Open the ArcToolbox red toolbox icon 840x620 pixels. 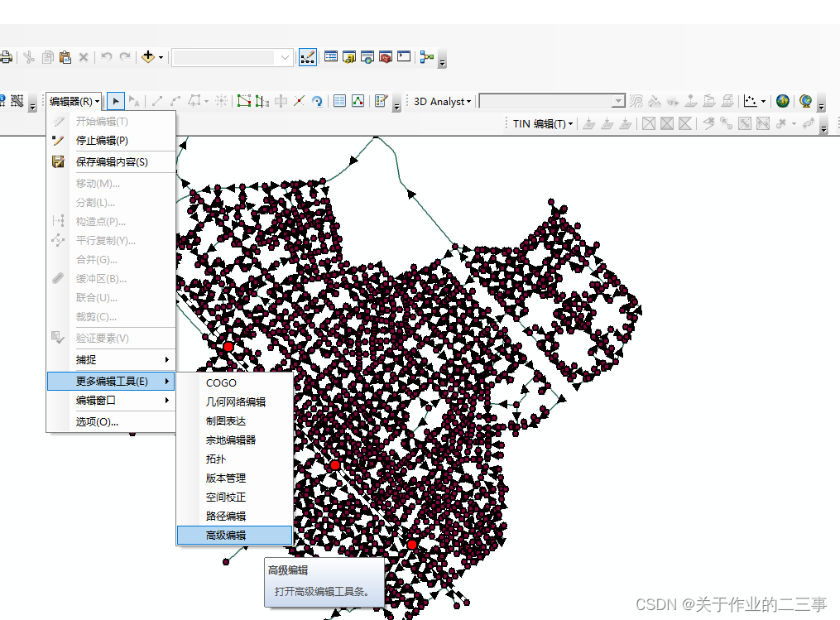pyautogui.click(x=386, y=57)
